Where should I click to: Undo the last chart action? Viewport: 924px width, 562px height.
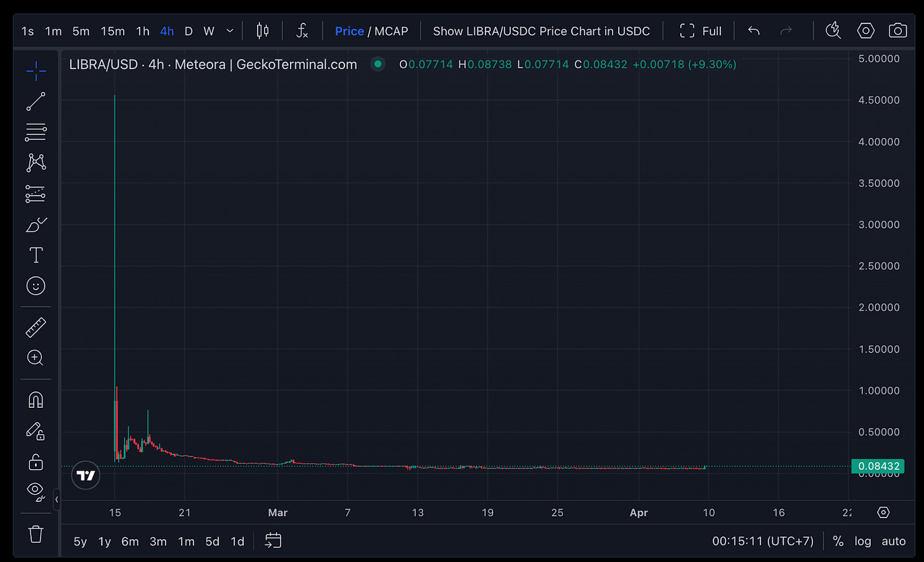coord(754,30)
